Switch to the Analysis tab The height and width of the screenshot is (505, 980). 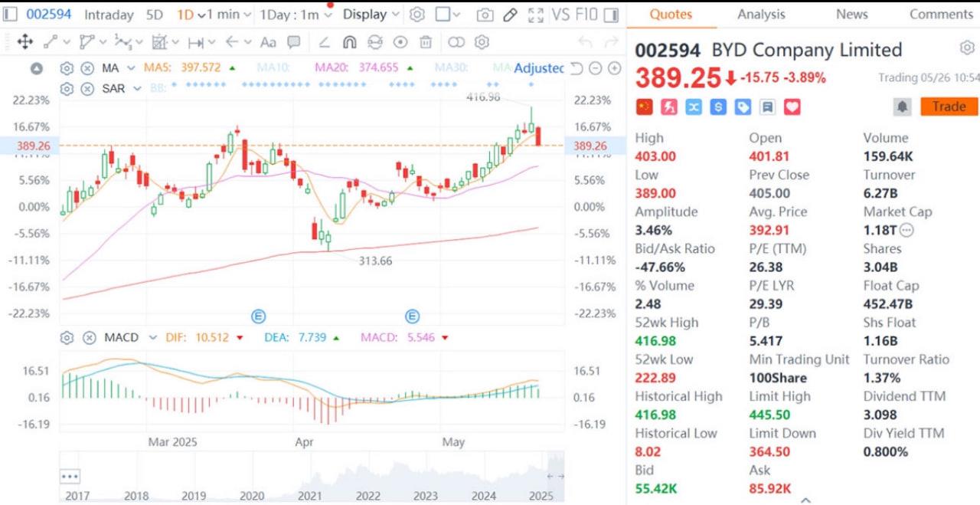click(761, 15)
